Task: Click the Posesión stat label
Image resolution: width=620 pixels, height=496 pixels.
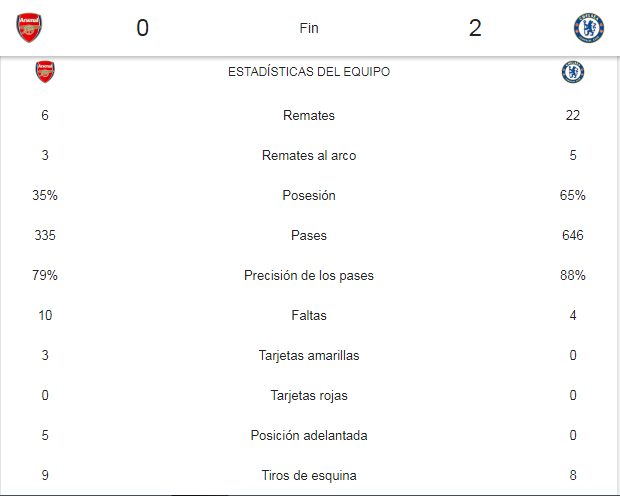Action: [309, 195]
